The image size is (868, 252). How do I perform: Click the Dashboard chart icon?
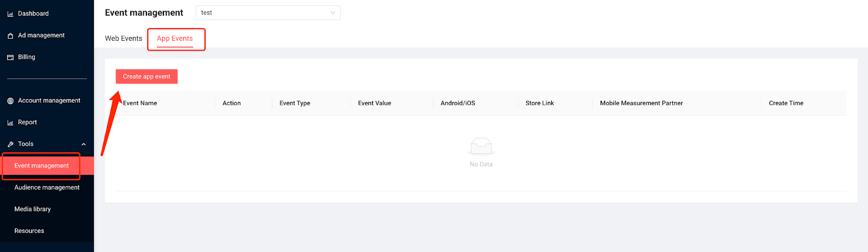point(10,14)
